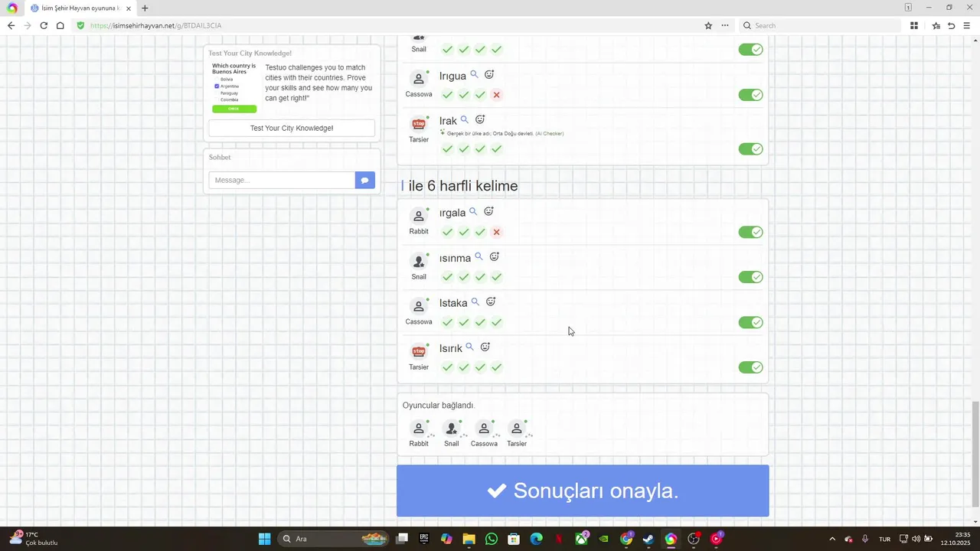Close the İsim Şehir Hayvan tab
This screenshot has height=551, width=980.
128,8
